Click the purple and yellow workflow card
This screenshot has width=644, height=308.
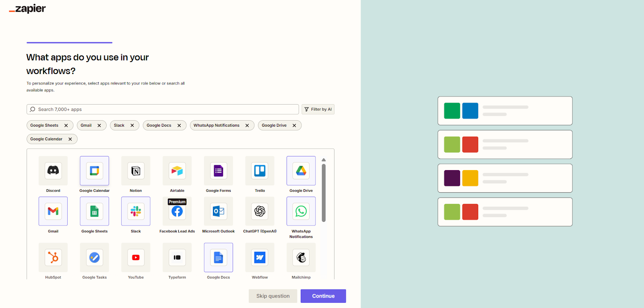(x=505, y=178)
